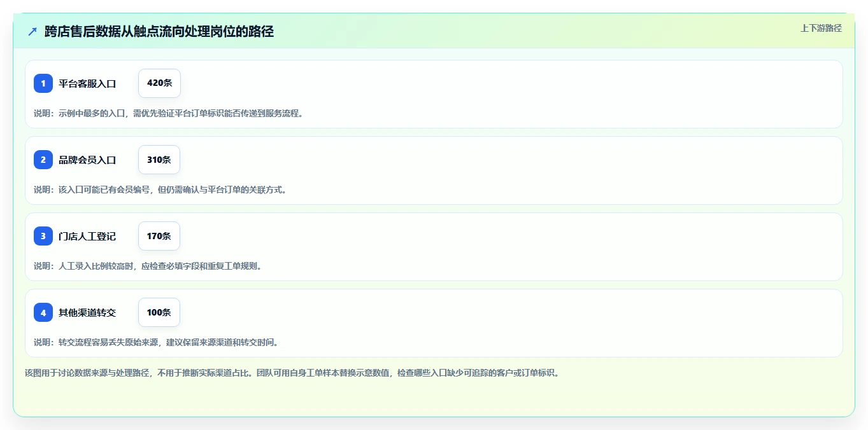Screen dimensions: 868x430
Task: Click the note starting 说明：示例中最多的入口
Action: tap(168, 113)
